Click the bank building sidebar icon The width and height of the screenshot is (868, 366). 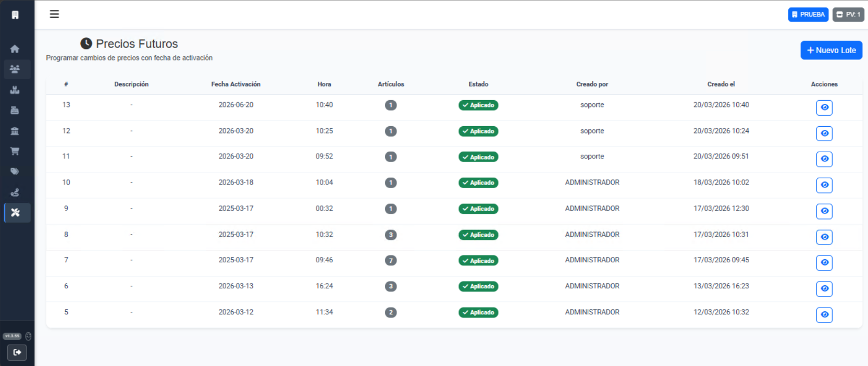(x=15, y=131)
